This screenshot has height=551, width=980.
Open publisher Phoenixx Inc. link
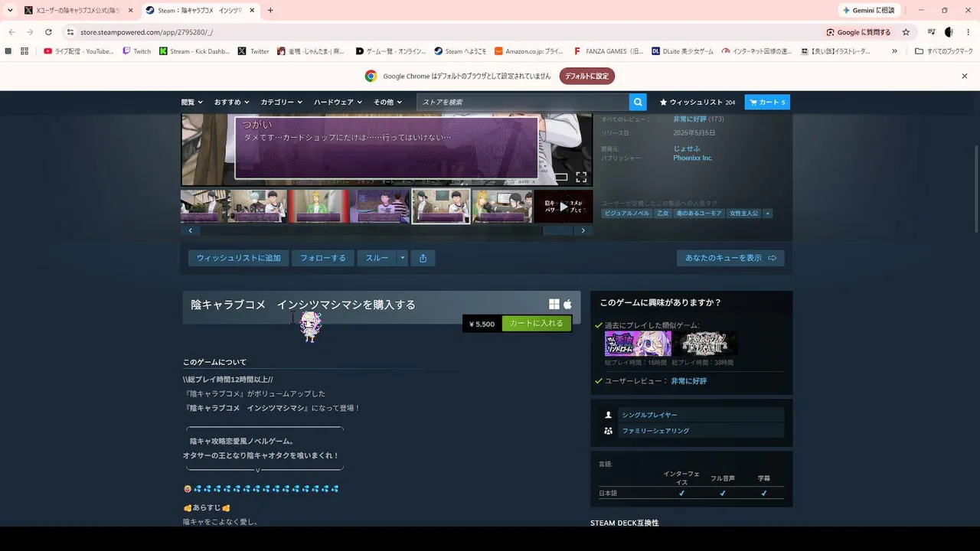tap(693, 158)
